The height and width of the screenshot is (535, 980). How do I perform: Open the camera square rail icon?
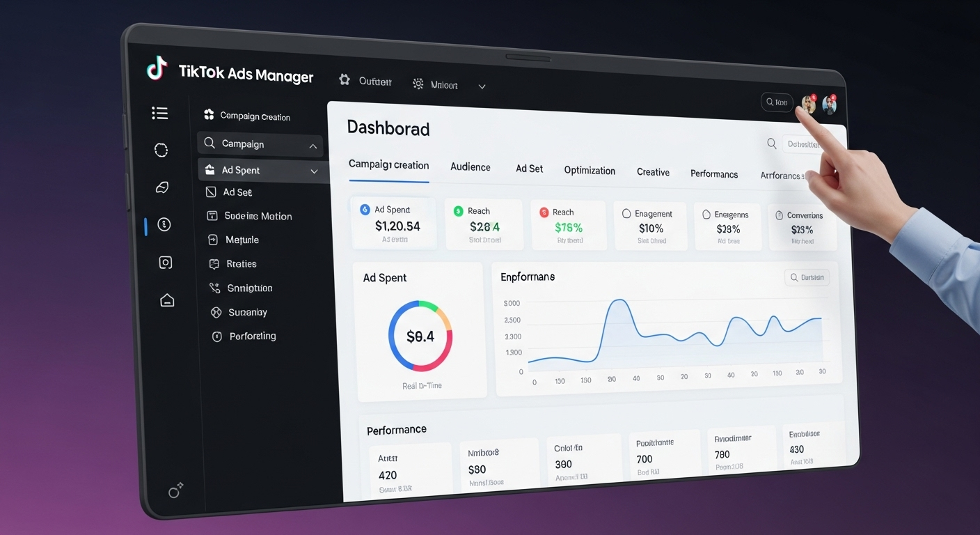pos(166,263)
